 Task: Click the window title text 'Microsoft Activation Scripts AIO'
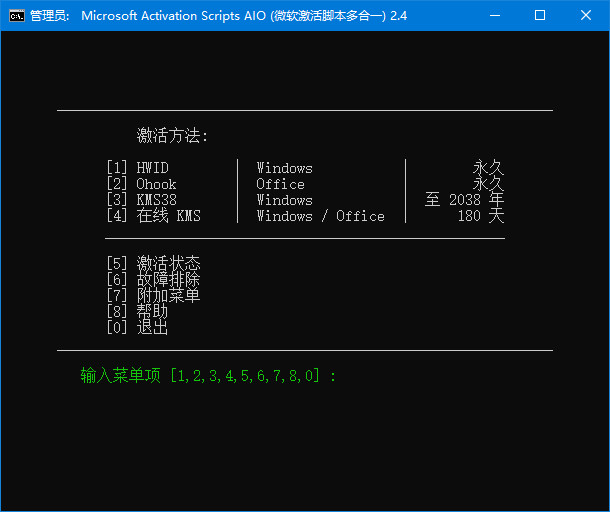[174, 16]
